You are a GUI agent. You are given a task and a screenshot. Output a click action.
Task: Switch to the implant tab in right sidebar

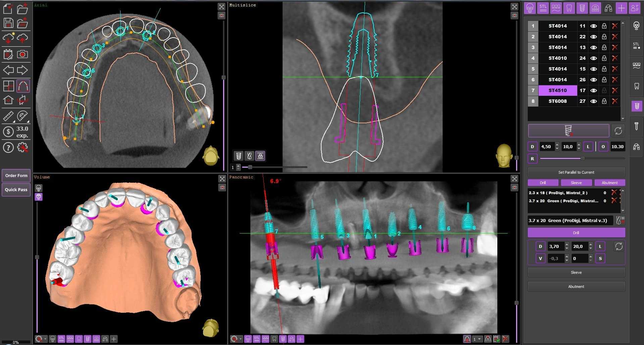pos(636,106)
